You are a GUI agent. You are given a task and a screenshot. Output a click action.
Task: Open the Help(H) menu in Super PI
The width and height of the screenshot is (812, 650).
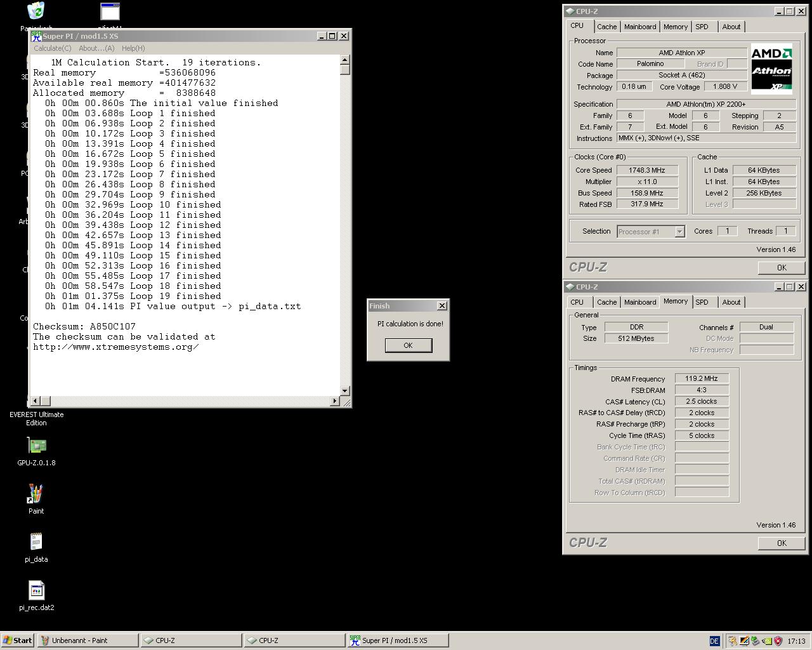pos(133,48)
